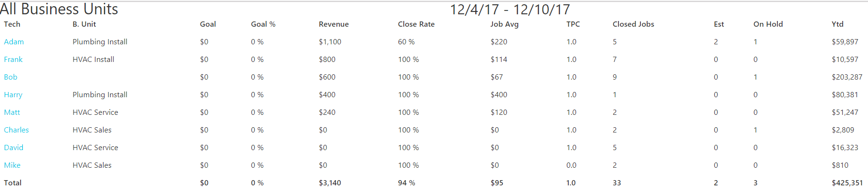Open Adam's technician link
The image size is (868, 193).
(x=14, y=42)
